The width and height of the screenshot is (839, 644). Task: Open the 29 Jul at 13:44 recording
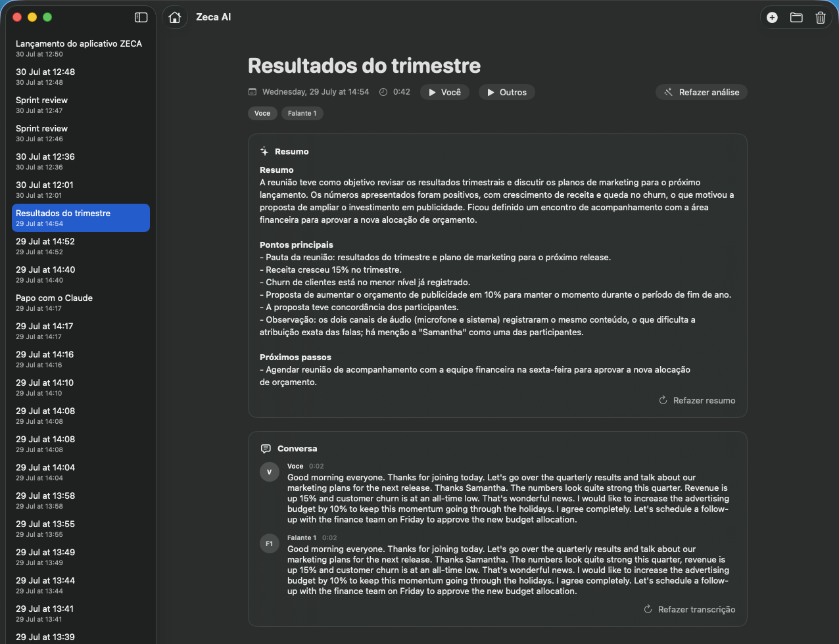pos(81,585)
